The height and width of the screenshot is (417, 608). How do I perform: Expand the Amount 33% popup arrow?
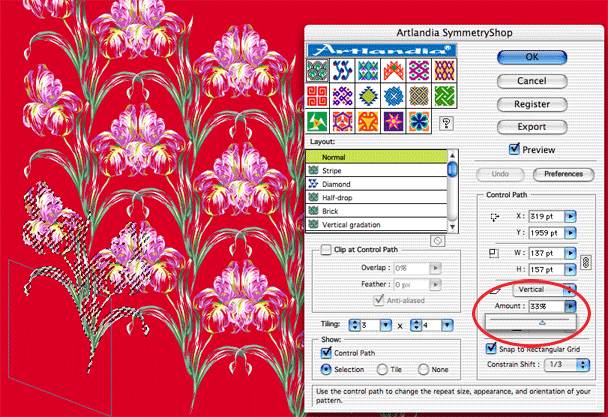569,307
